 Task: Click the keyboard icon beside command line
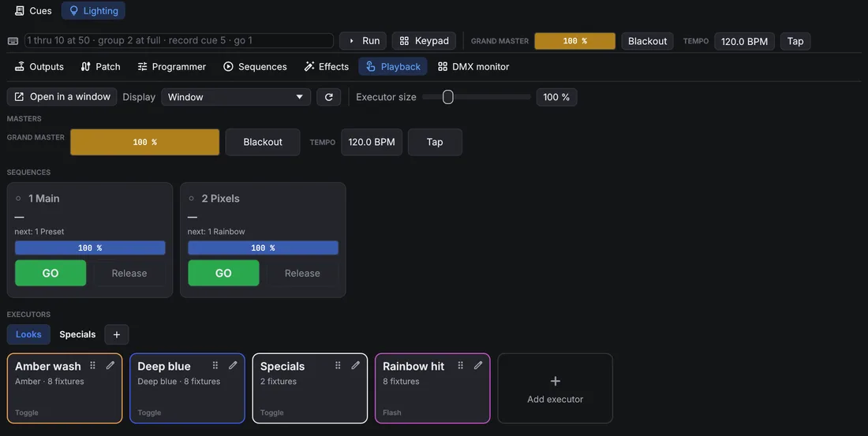pos(13,41)
